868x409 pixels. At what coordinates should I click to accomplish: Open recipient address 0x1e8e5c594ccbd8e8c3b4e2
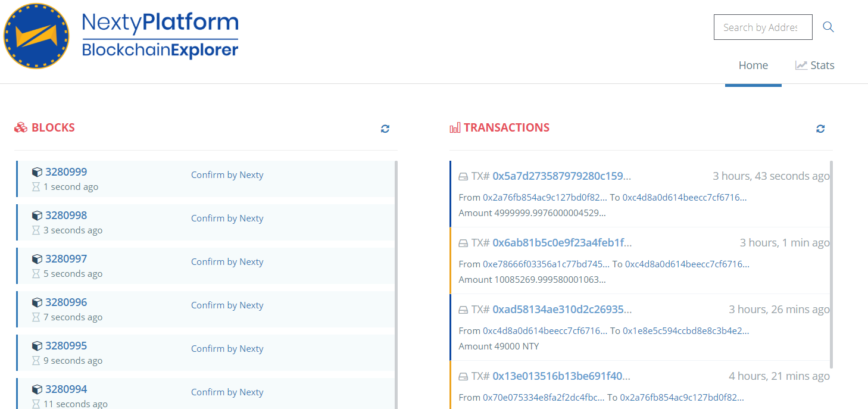[686, 331]
